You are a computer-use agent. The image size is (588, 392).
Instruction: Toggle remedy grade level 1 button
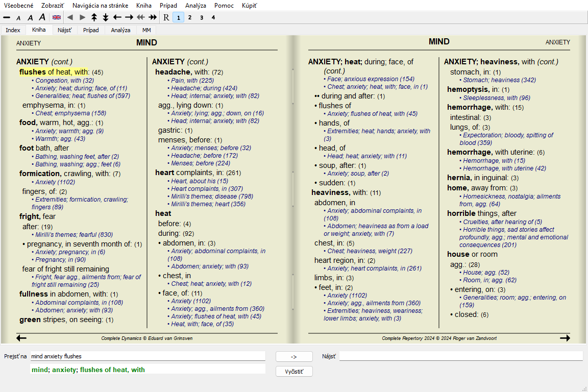pos(178,17)
